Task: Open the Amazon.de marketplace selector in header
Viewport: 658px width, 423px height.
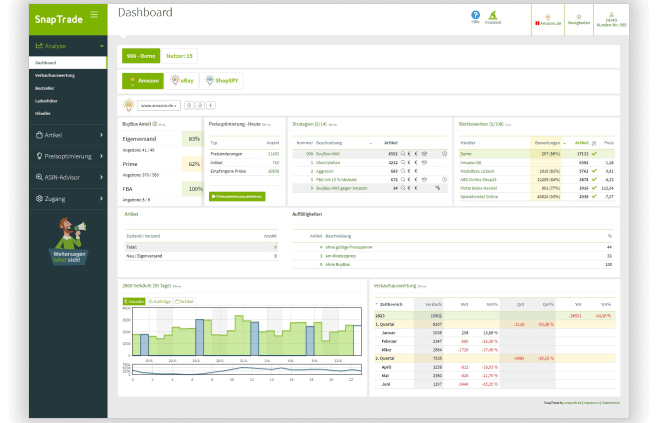Action: coord(548,20)
